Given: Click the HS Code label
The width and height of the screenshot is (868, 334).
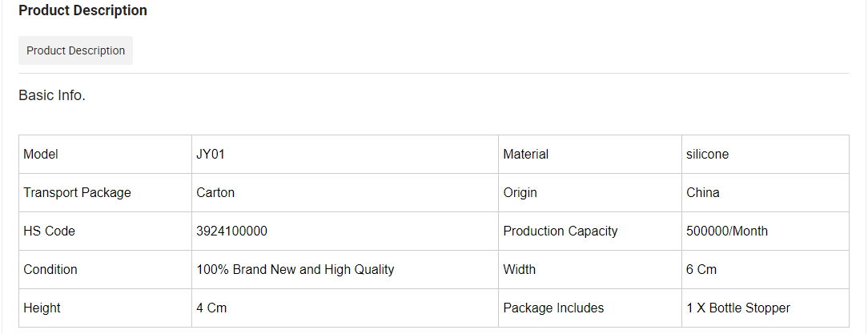Looking at the screenshot, I should pos(50,231).
